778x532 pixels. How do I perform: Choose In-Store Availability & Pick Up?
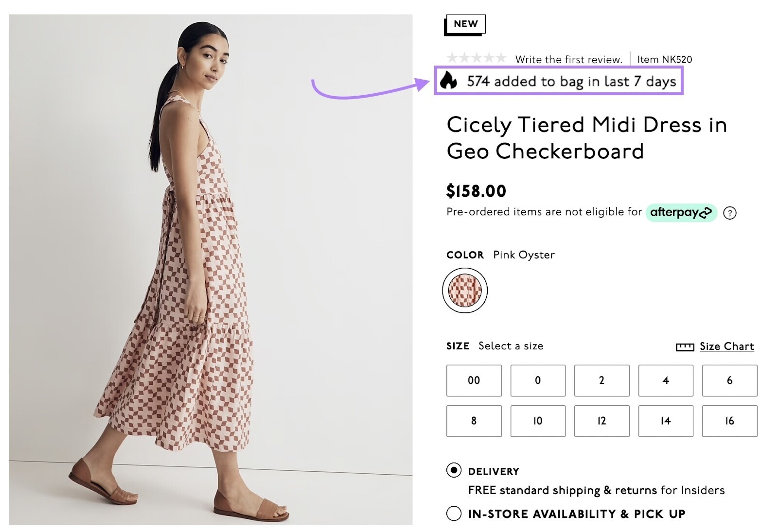coord(453,513)
